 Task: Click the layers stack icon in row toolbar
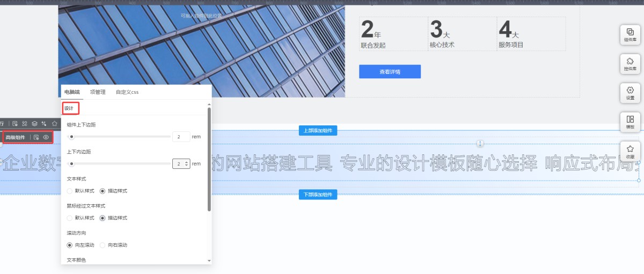tap(34, 123)
